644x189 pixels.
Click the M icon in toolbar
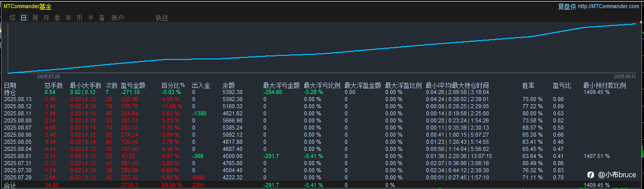(x=91, y=18)
